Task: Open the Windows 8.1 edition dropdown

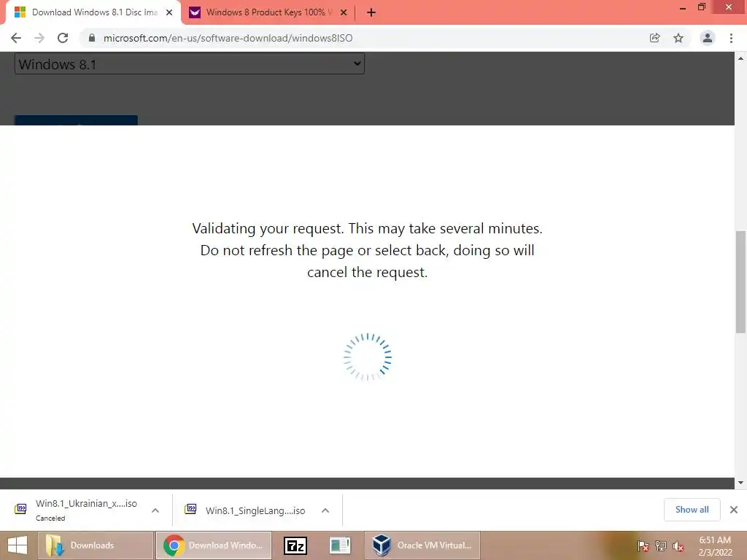Action: point(190,64)
